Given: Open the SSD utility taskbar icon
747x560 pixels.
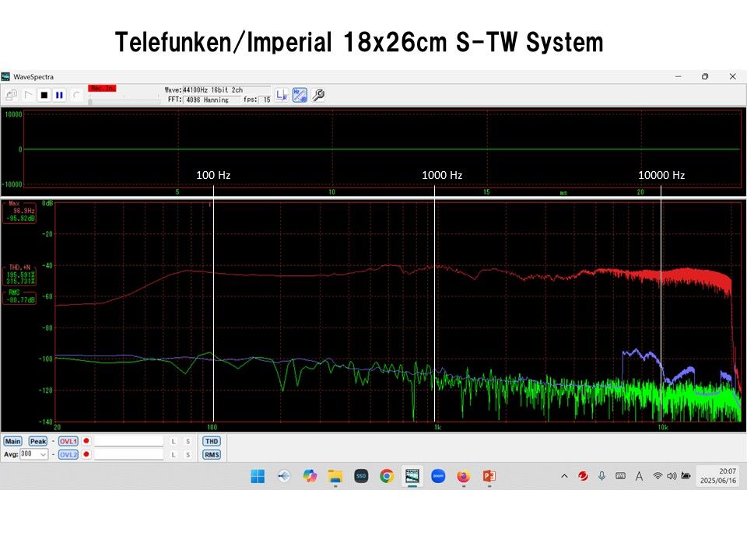Looking at the screenshot, I should 361,476.
